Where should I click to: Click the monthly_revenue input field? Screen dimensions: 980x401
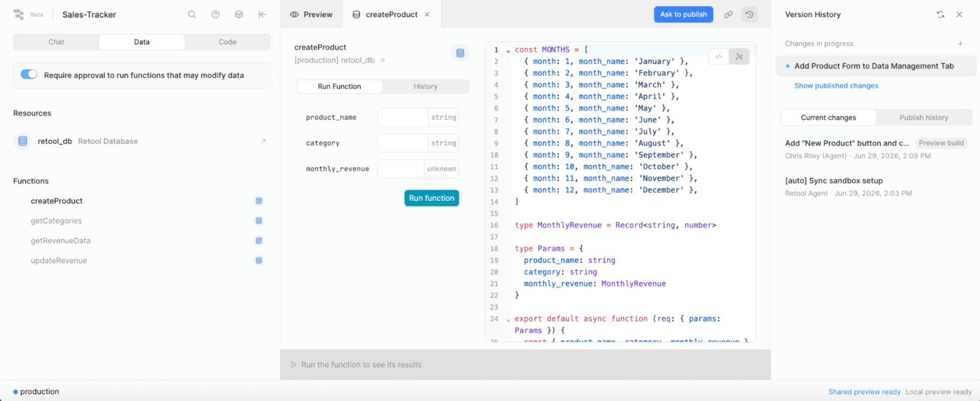pyautogui.click(x=401, y=169)
